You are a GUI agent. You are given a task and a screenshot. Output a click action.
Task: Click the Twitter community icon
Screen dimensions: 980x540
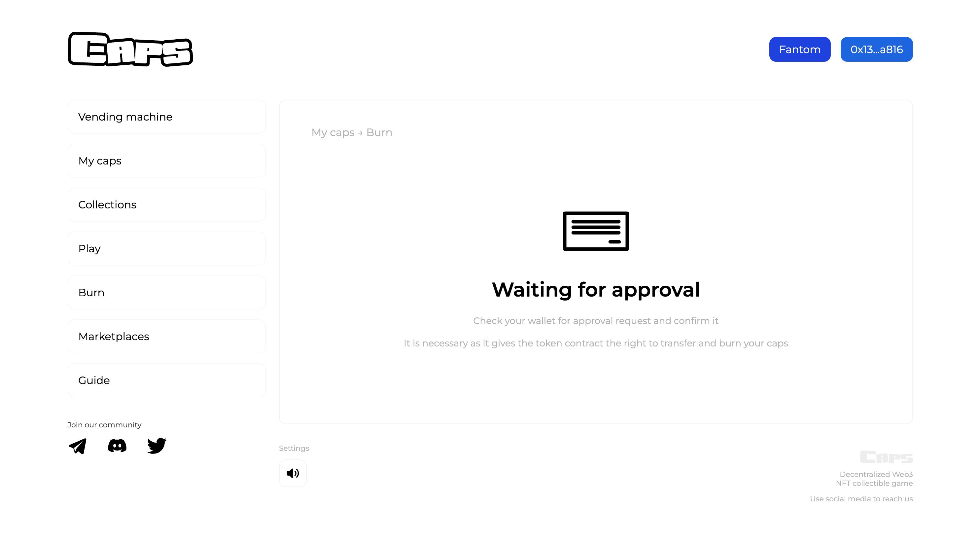pyautogui.click(x=157, y=445)
